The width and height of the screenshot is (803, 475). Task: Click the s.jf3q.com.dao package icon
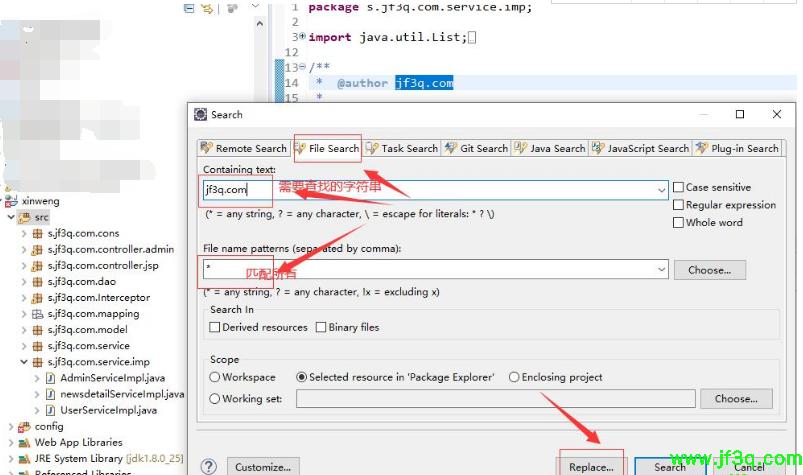tap(38, 281)
